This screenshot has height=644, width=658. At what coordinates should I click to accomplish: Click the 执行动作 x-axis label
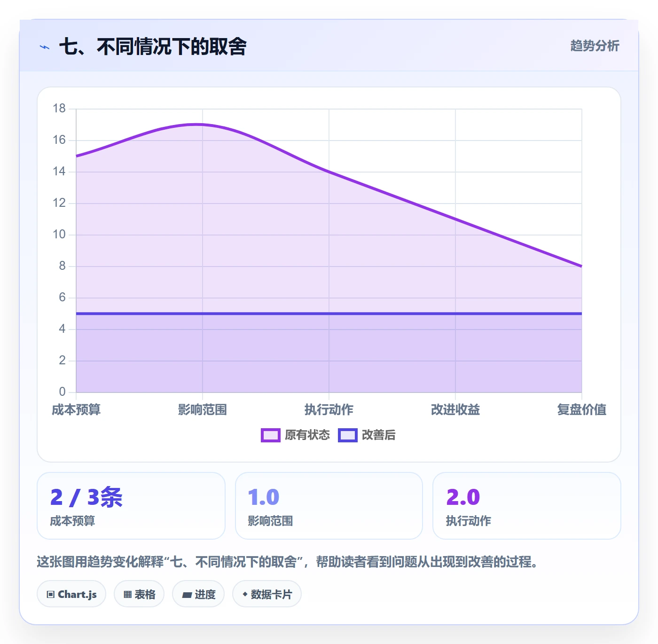pos(329,410)
